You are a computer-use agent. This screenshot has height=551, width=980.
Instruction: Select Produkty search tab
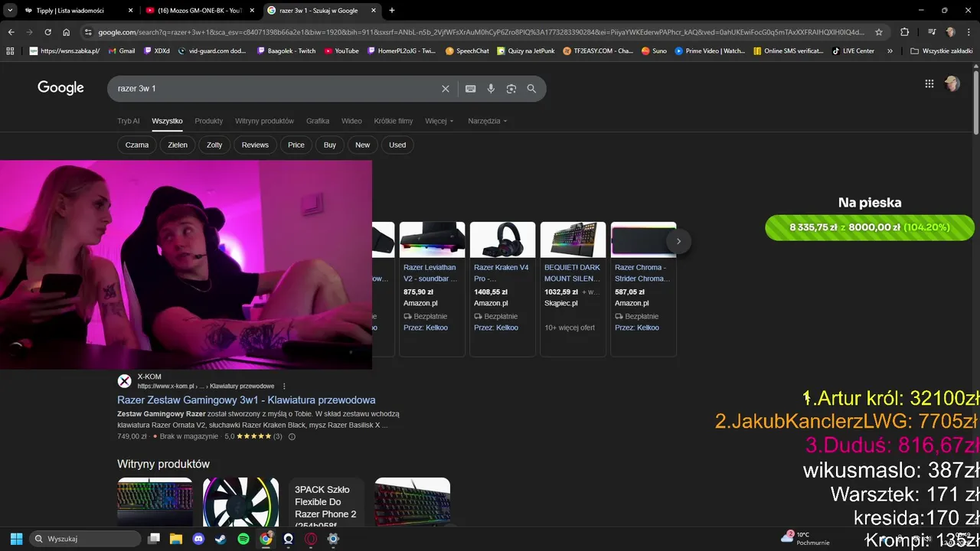tap(209, 121)
